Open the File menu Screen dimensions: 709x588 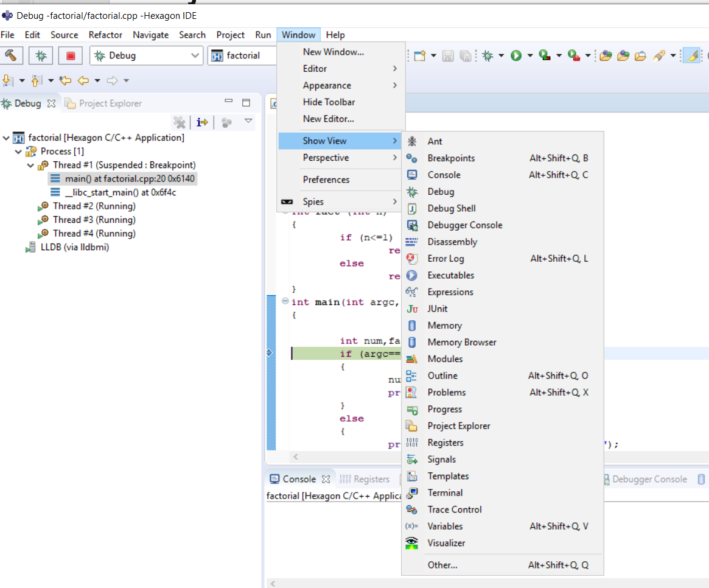7,35
